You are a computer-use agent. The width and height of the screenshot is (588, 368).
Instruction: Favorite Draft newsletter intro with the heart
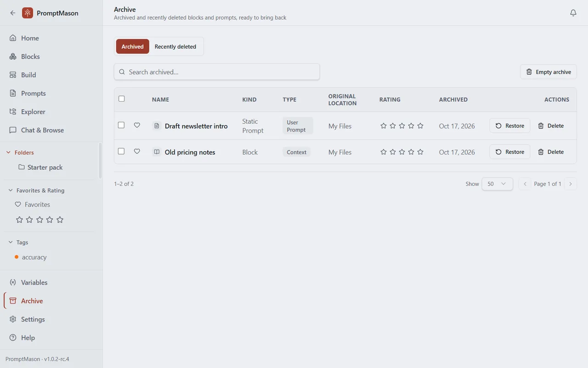coord(137,125)
